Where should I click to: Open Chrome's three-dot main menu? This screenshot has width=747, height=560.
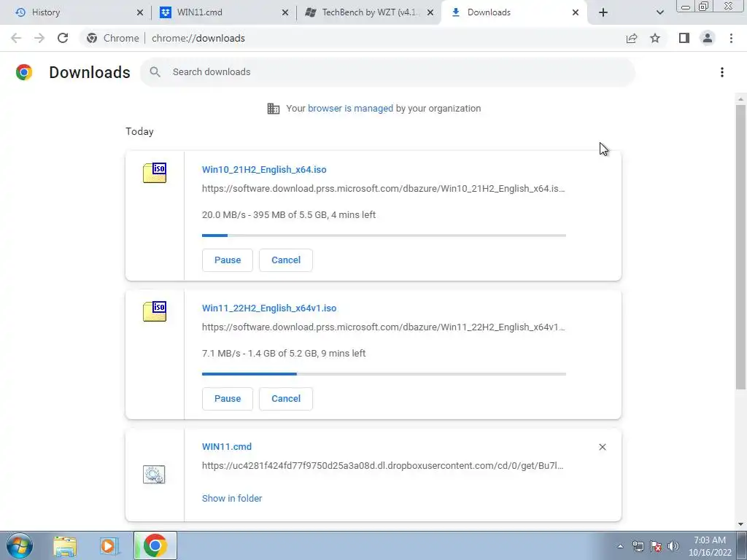click(731, 38)
